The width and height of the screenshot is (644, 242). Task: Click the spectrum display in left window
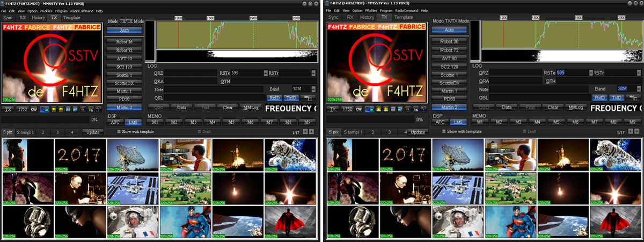point(237,35)
